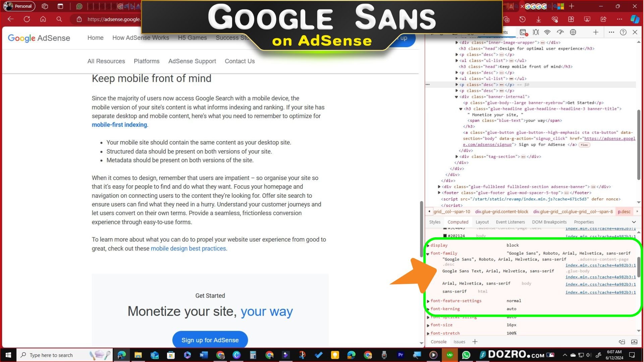Expand display computed property
The height and width of the screenshot is (362, 644).
[428, 245]
